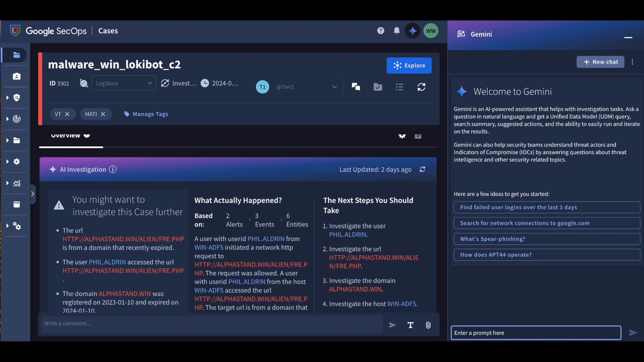
Task: Open the Overview section expander
Action: [x=87, y=135]
